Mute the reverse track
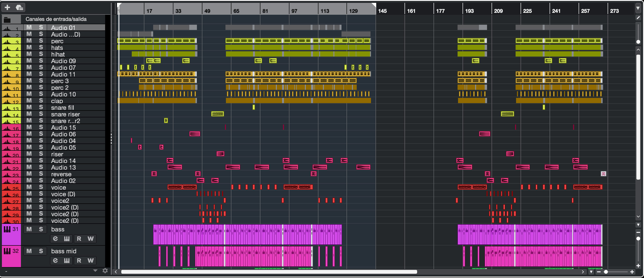This screenshot has height=278, width=644. (29, 174)
